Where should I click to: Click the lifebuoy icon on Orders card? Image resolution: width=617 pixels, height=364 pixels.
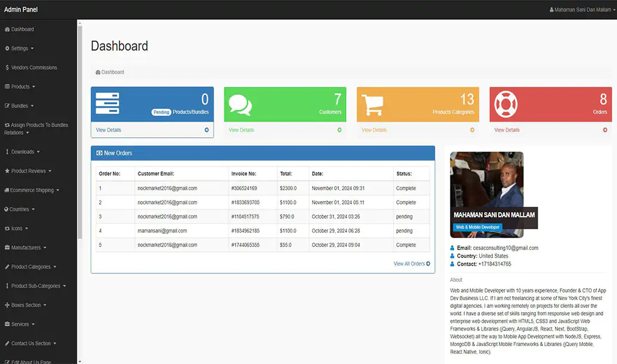[x=505, y=104]
